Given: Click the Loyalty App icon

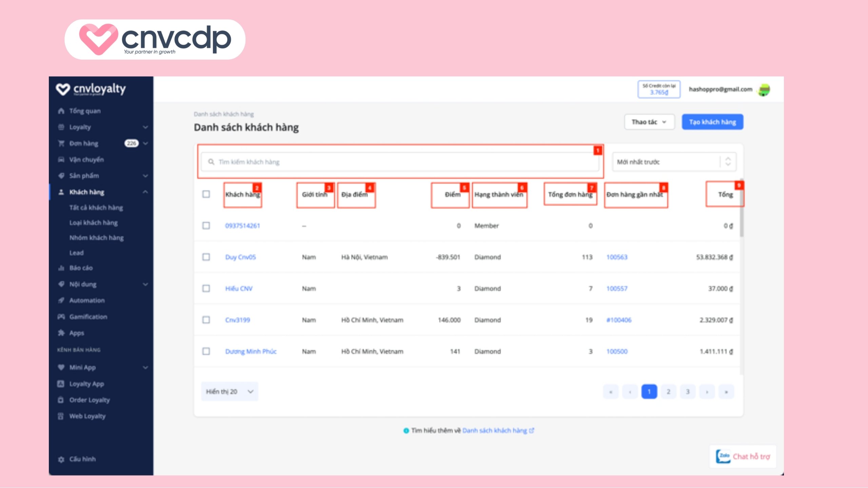Looking at the screenshot, I should (61, 384).
